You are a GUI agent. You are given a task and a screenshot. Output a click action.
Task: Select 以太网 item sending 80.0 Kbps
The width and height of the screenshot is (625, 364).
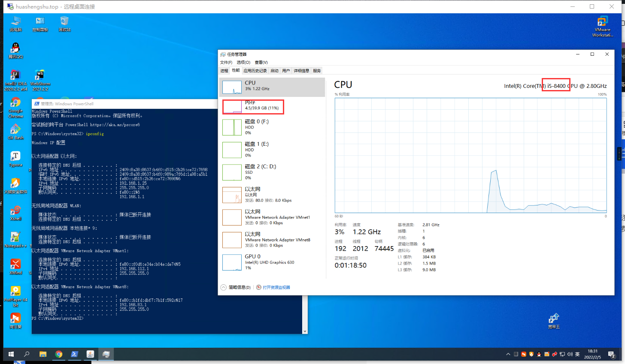[x=273, y=195]
